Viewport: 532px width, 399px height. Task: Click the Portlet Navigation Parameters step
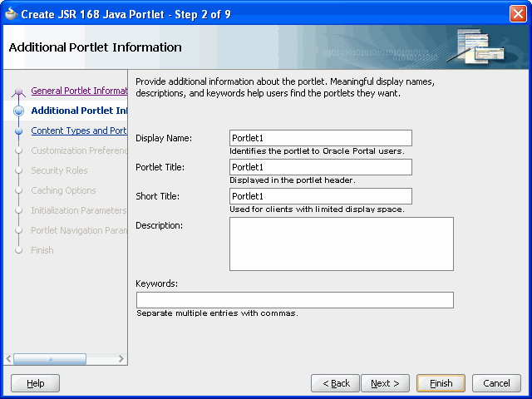pyautogui.click(x=79, y=230)
